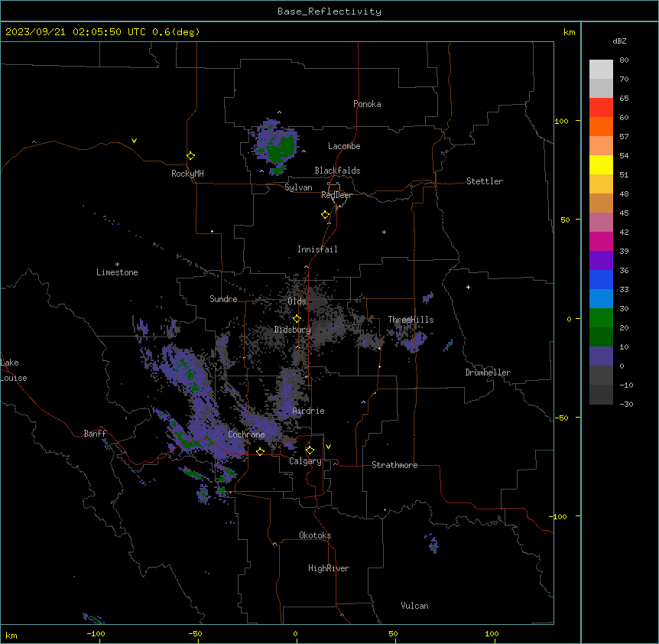This screenshot has width=659, height=644.
Task: Click the yellow v marker east of Calgary
Action: [328, 447]
